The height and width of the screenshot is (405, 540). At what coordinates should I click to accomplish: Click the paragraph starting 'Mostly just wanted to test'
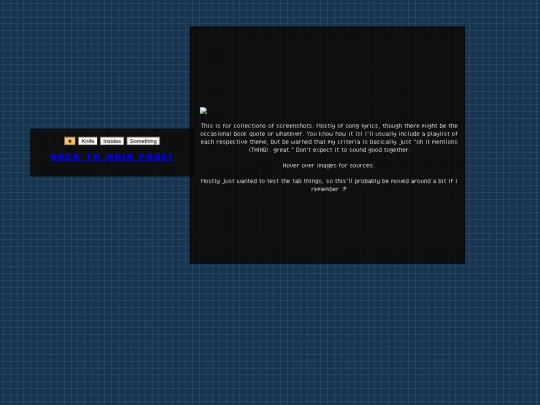click(329, 185)
